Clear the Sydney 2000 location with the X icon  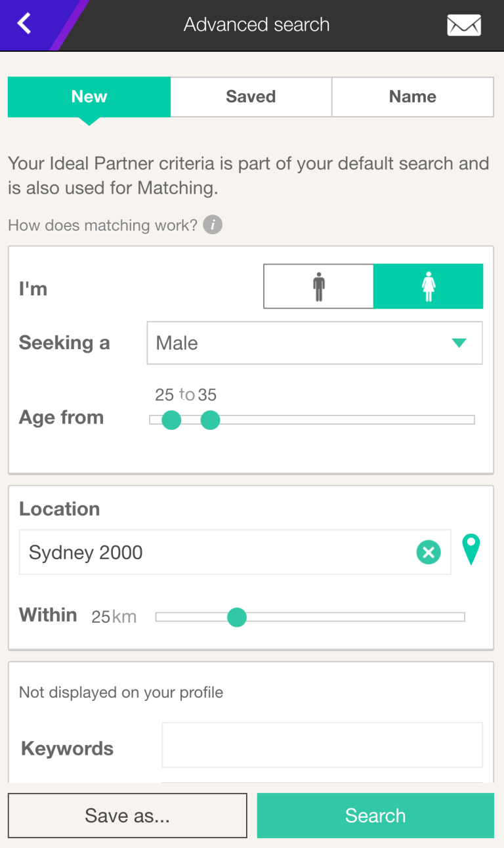tap(429, 552)
